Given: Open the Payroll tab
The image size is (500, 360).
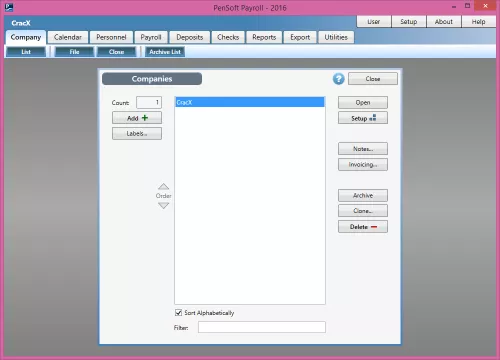Looking at the screenshot, I should pos(151,37).
